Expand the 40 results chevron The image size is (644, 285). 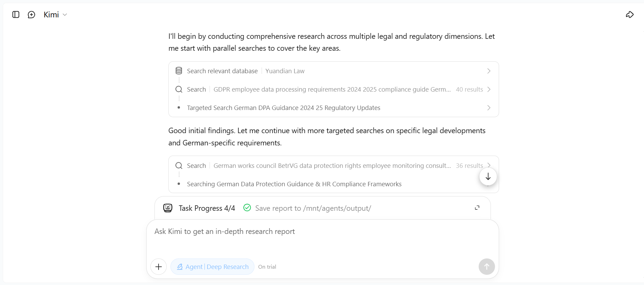point(489,89)
